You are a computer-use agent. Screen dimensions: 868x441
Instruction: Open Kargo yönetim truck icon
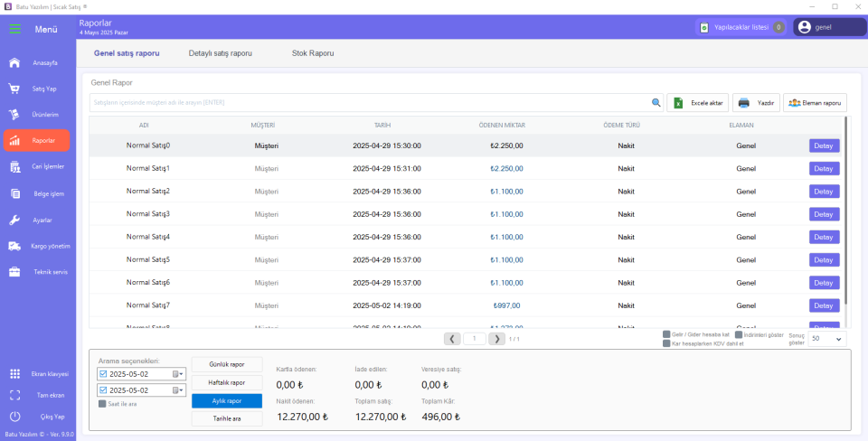tap(14, 246)
